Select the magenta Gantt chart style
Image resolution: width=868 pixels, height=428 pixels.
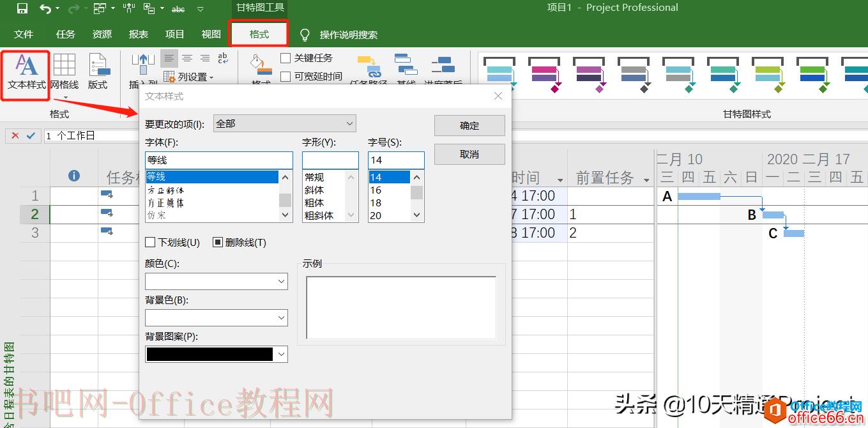(544, 73)
